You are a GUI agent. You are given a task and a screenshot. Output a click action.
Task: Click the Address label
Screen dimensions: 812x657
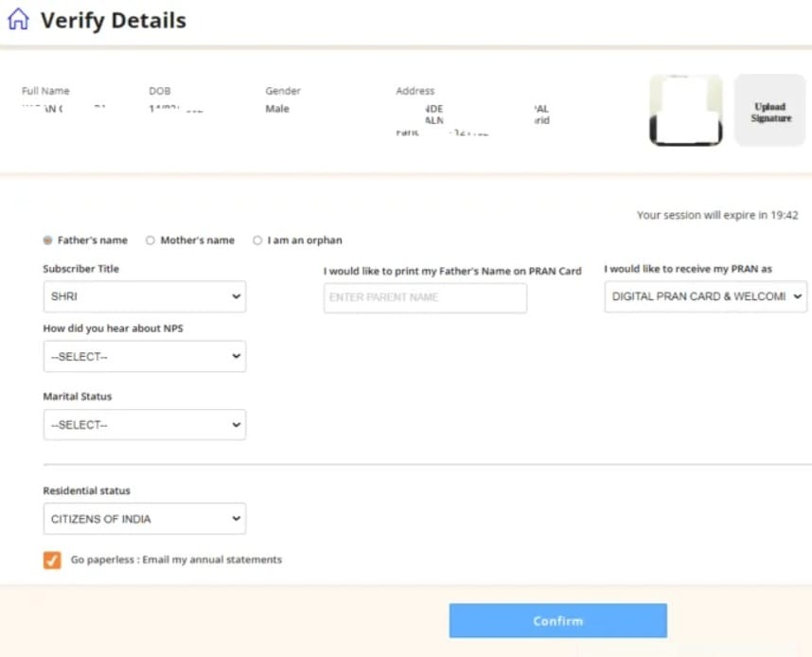click(x=415, y=91)
